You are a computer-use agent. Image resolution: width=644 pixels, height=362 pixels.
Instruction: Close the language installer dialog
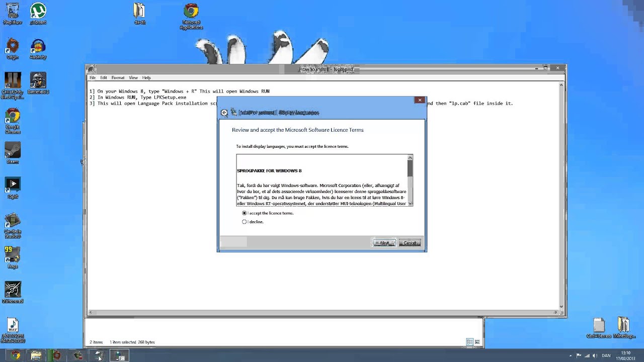coord(420,100)
